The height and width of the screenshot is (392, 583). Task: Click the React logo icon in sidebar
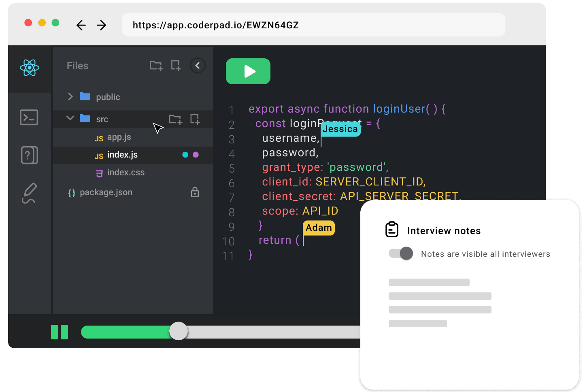tap(30, 68)
